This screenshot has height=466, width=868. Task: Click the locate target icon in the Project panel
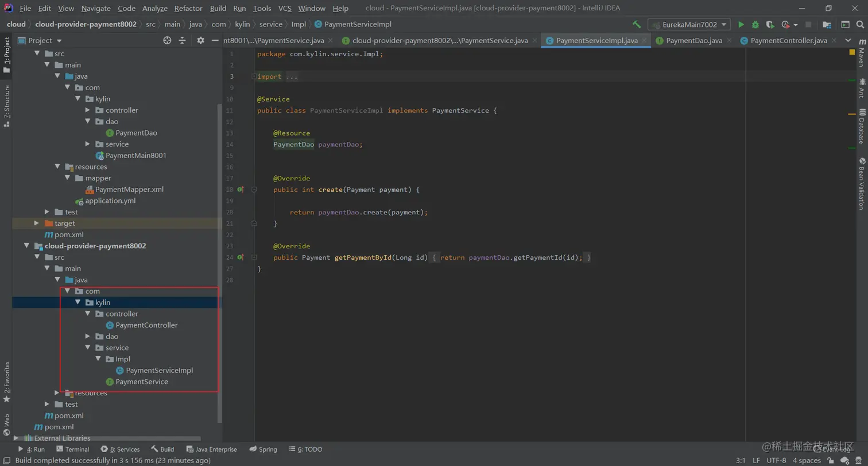[x=167, y=40]
